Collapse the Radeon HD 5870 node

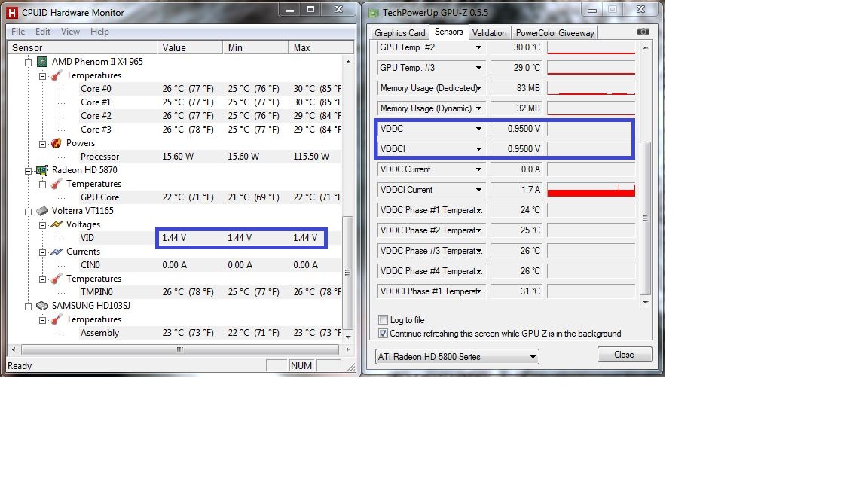(28, 171)
